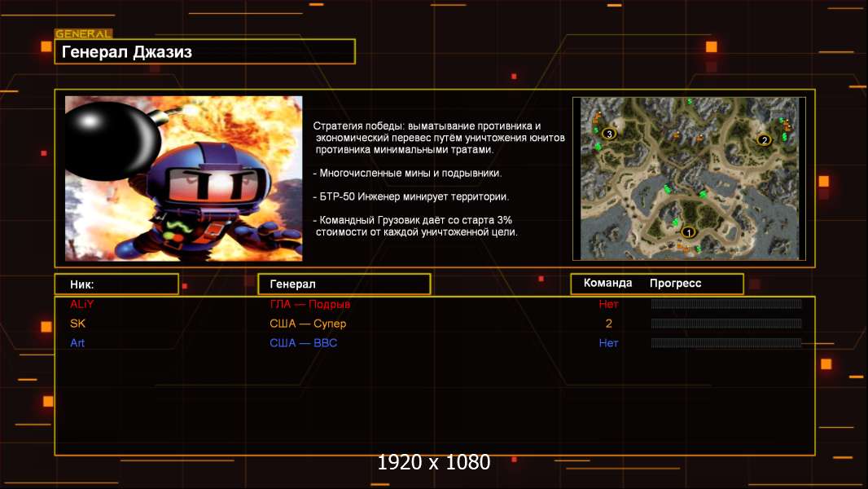Click the map preview thumbnail
The height and width of the screenshot is (489, 868).
pos(689,178)
